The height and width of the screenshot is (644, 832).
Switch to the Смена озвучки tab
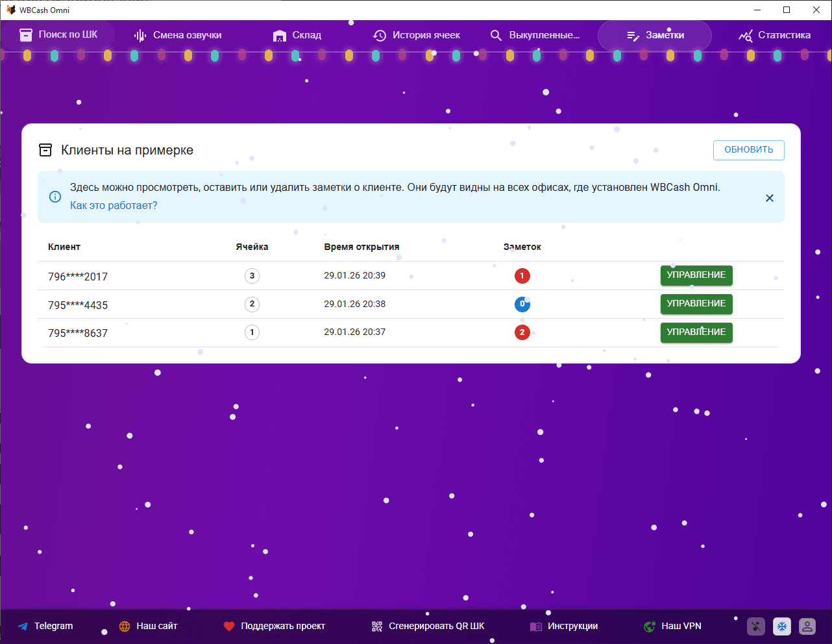(x=178, y=35)
